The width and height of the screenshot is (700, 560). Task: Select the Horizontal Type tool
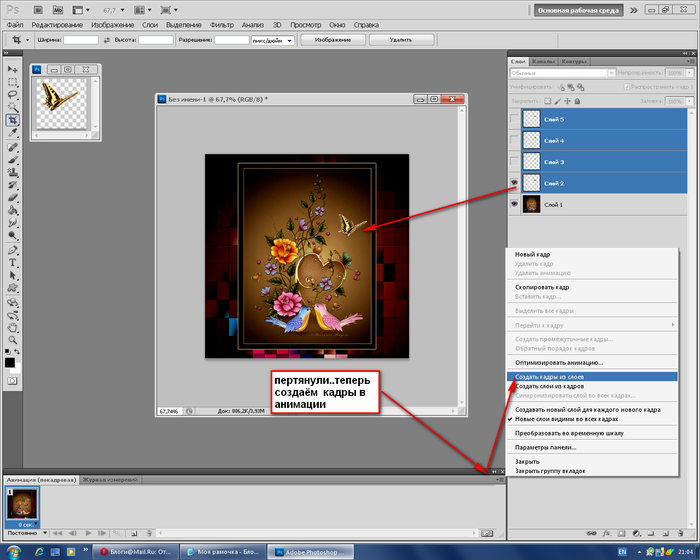(12, 263)
